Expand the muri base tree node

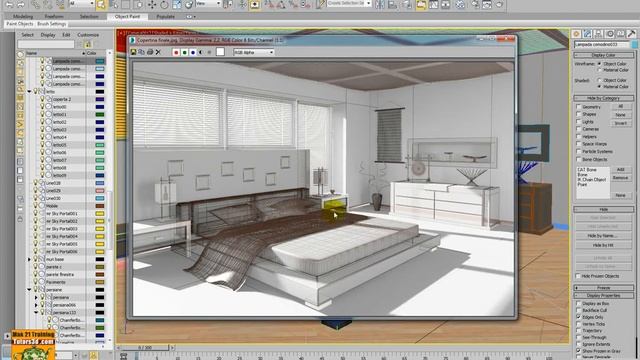[29, 259]
